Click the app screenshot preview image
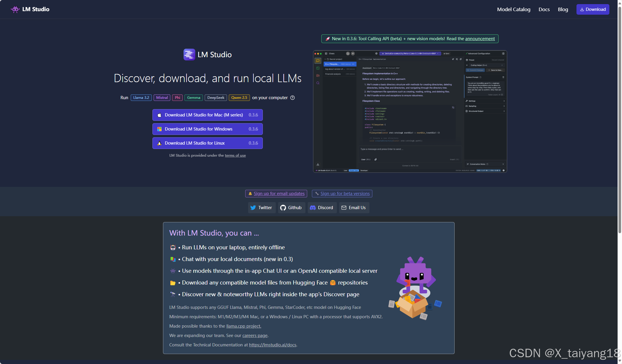622x364 pixels. coord(410,111)
